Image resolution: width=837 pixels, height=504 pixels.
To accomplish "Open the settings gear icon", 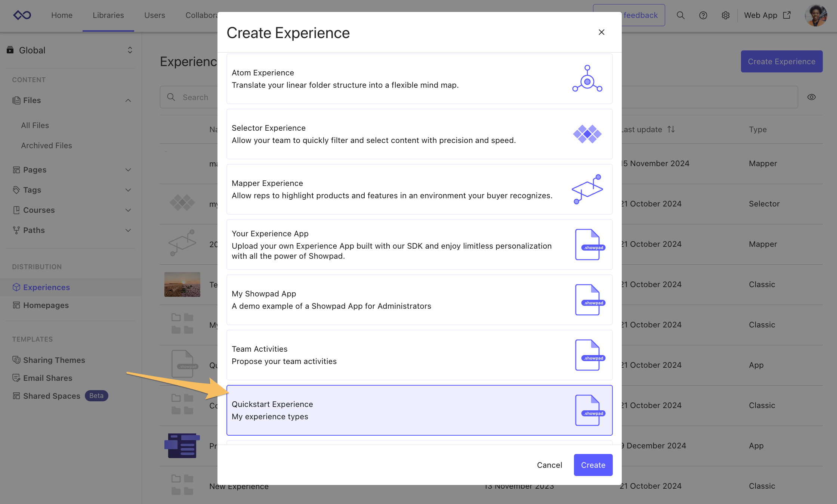I will point(725,15).
